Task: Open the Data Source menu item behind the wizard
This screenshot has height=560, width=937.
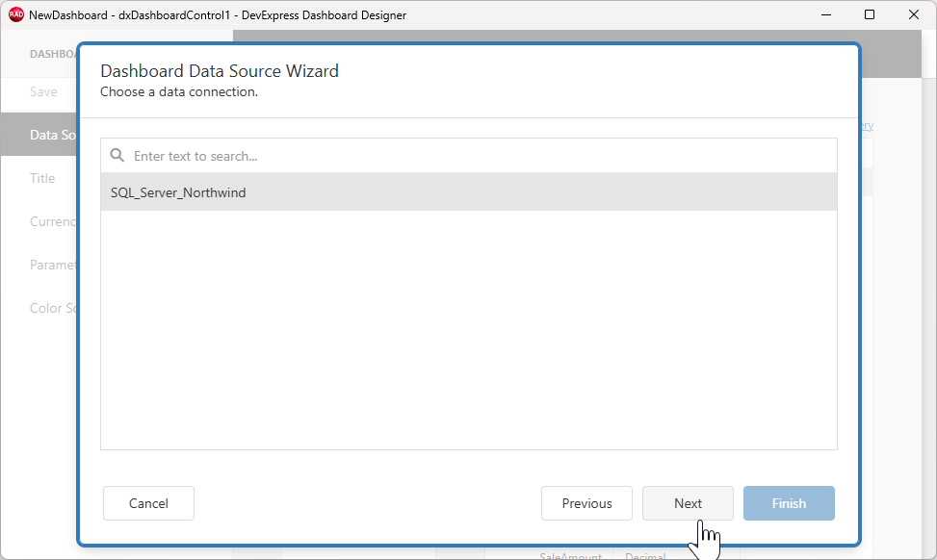Action: pyautogui.click(x=39, y=135)
